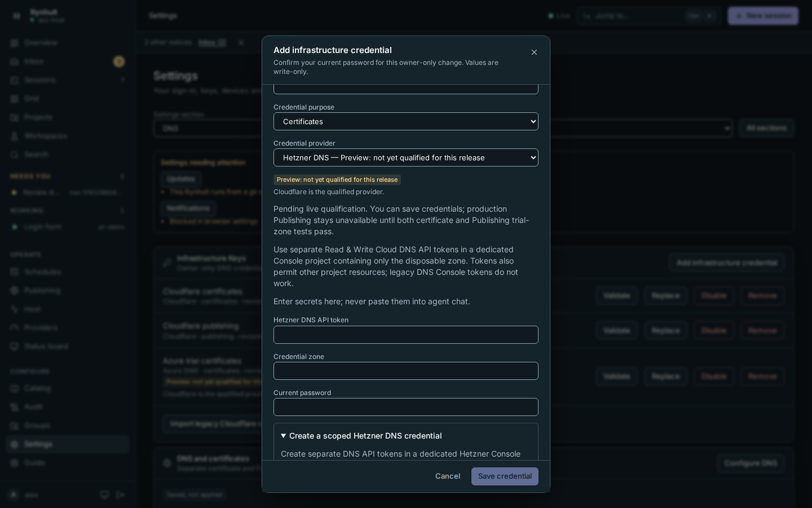Disable the Cloudflare certificates credential

pos(714,296)
